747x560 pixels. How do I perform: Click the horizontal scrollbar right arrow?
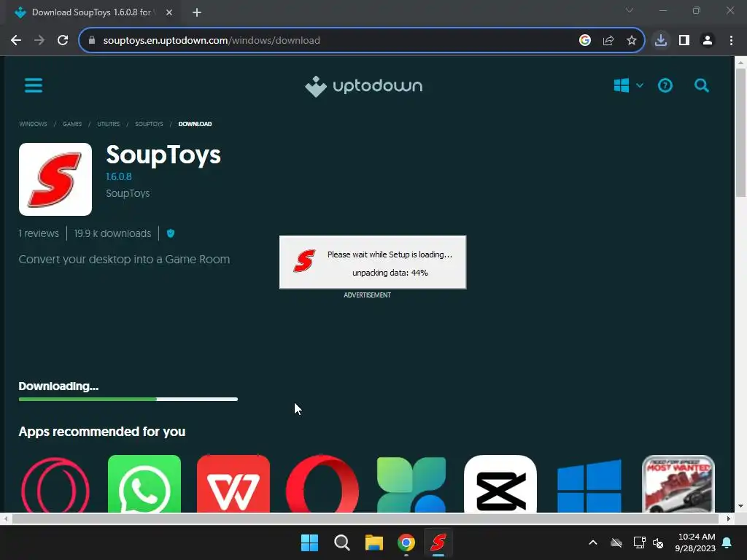pos(729,518)
